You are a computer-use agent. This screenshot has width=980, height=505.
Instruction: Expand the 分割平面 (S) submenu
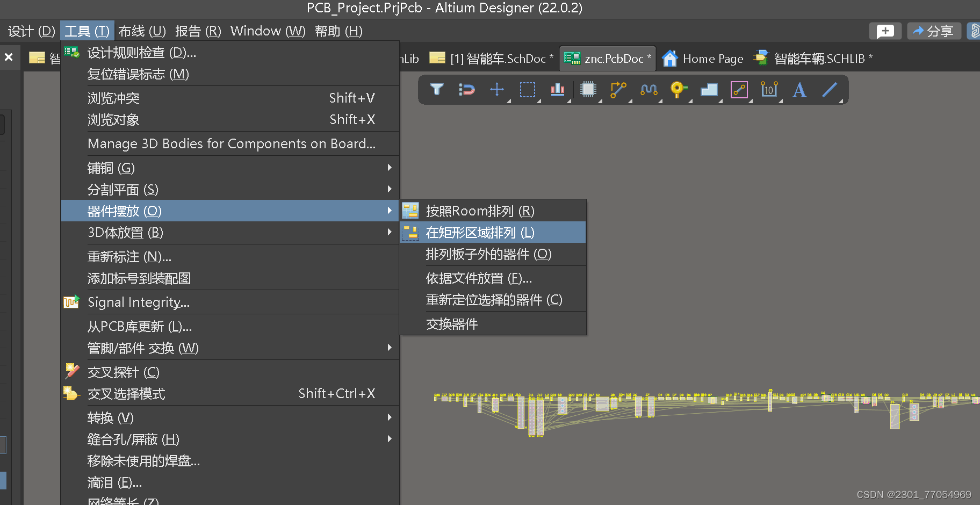point(230,190)
